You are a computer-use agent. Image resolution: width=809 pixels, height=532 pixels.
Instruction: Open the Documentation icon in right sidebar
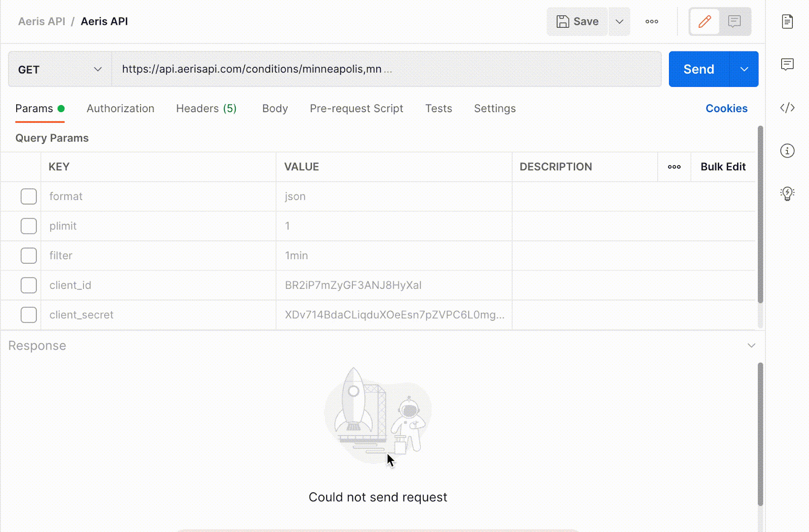(x=787, y=22)
